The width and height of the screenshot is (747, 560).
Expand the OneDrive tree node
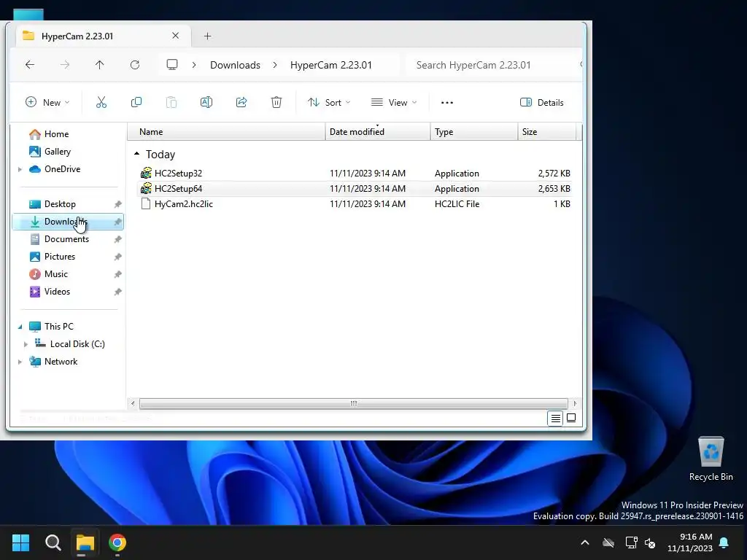(20, 169)
